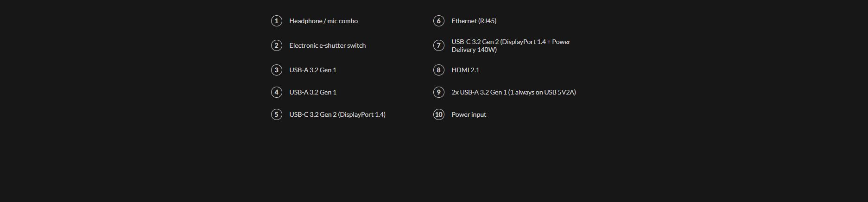Image resolution: width=868 pixels, height=202 pixels.
Task: Click the circled number 1 icon
Action: (277, 21)
